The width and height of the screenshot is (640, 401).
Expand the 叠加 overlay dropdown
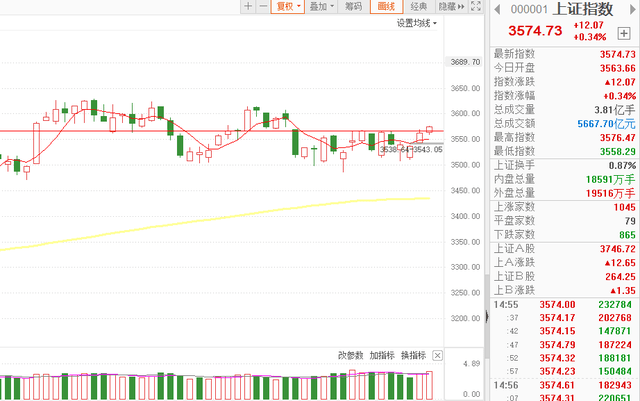click(322, 7)
